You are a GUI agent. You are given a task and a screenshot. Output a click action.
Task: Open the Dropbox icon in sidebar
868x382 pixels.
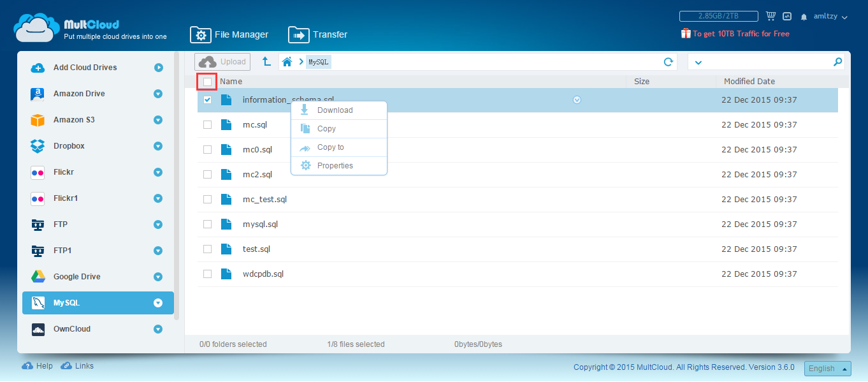pyautogui.click(x=38, y=146)
